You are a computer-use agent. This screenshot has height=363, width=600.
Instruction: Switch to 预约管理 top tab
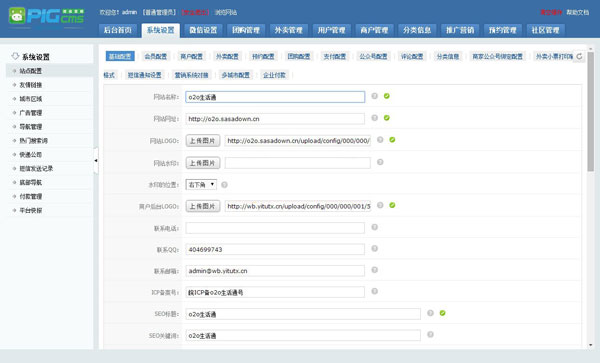tap(503, 30)
